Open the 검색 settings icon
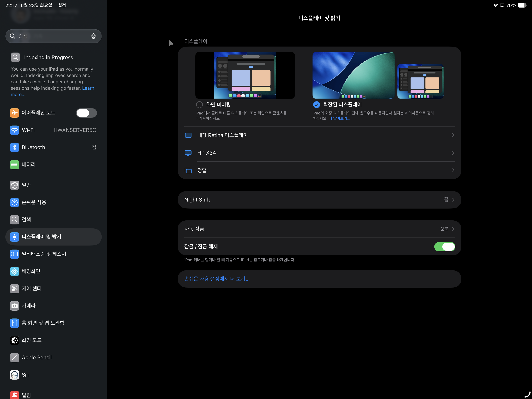Screen dimensions: 532x399 point(14,219)
